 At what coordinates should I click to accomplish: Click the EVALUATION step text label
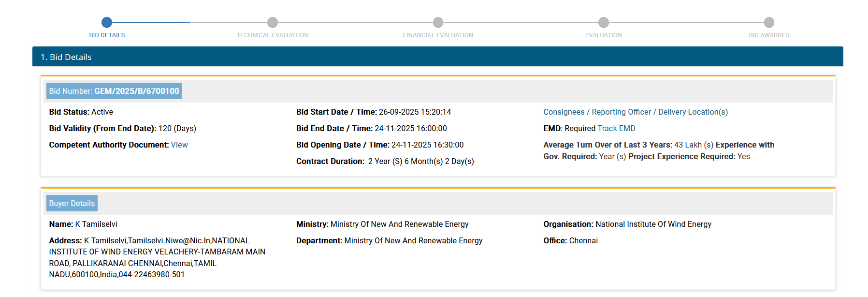click(x=603, y=35)
